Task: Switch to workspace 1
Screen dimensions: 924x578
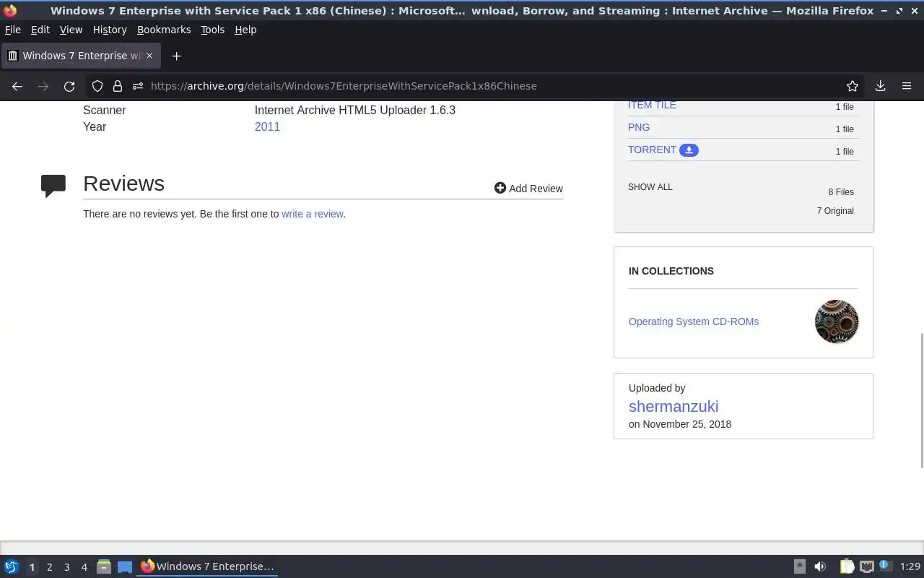Action: pyautogui.click(x=32, y=566)
